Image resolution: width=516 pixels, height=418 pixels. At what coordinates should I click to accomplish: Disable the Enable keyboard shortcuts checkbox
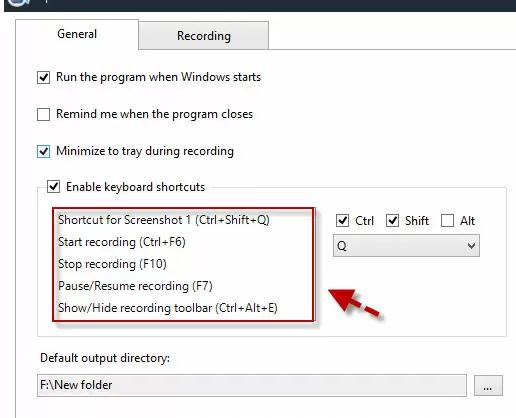(53, 187)
